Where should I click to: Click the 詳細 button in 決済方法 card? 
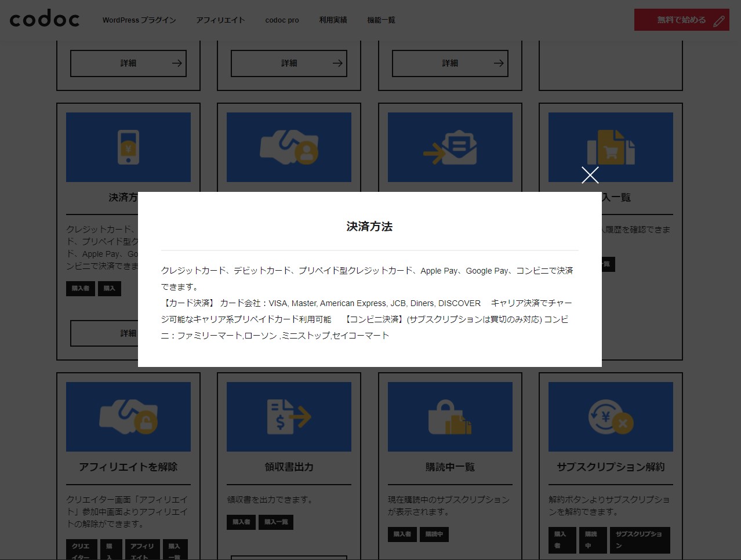(x=104, y=333)
